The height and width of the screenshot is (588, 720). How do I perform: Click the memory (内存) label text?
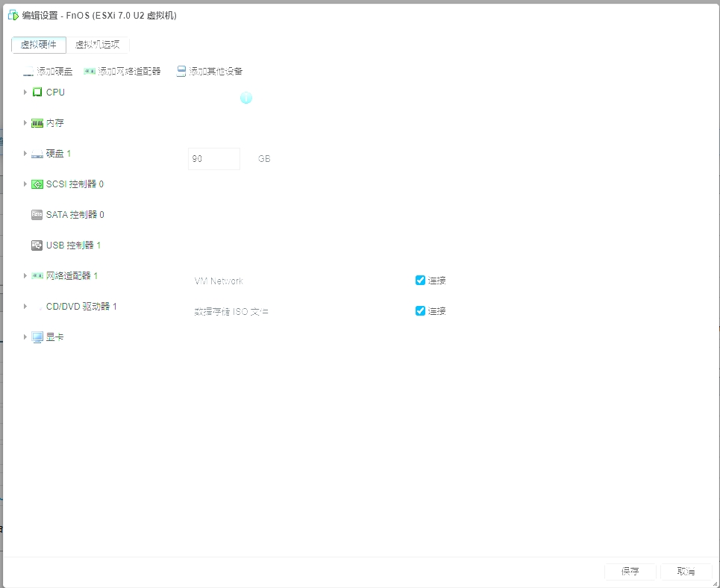click(55, 123)
